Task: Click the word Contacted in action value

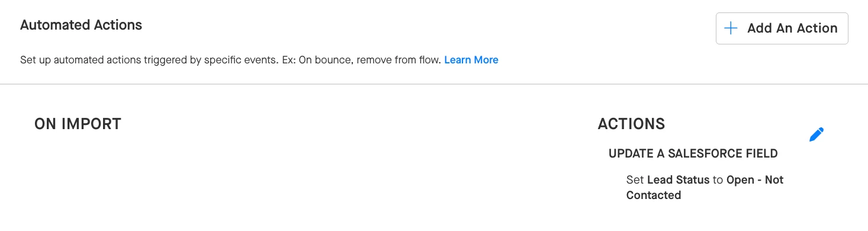Action: point(654,195)
